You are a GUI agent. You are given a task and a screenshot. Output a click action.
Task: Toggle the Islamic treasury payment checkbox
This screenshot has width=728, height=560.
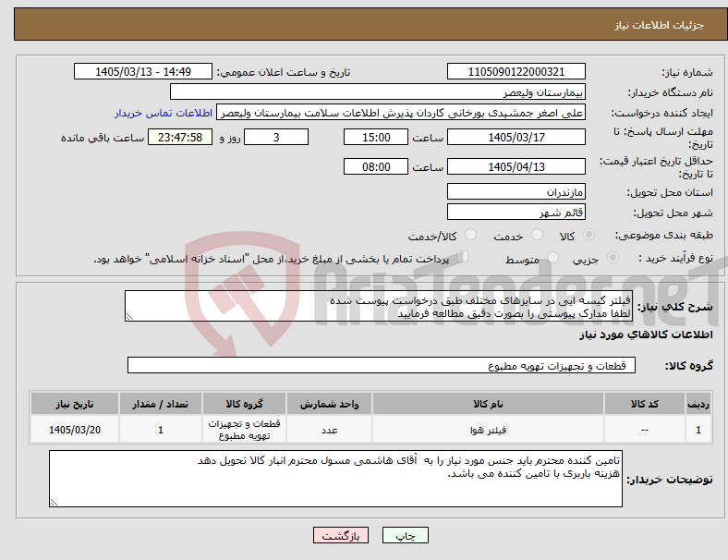tap(463, 257)
